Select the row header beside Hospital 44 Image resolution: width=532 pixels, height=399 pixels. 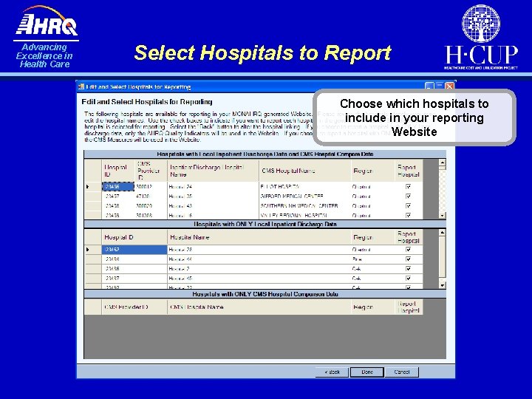click(x=92, y=259)
